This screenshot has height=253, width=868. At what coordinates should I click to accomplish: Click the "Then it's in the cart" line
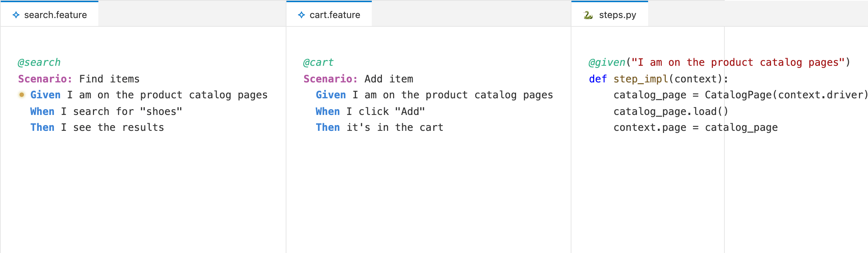(x=379, y=127)
